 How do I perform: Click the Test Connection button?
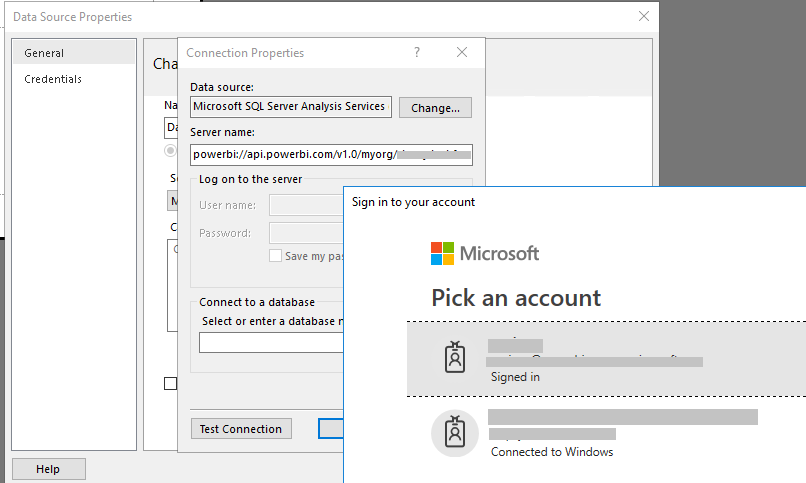(241, 429)
